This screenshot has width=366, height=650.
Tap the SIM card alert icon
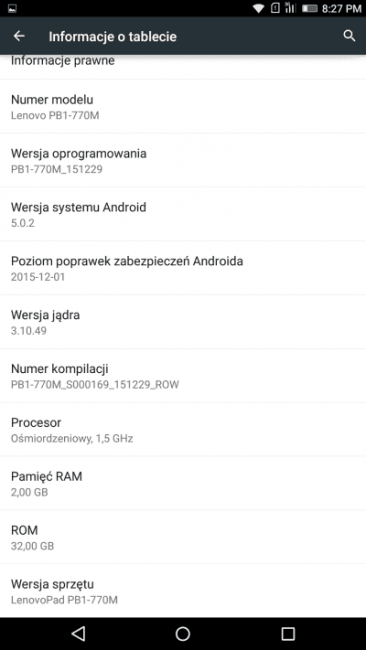point(275,8)
